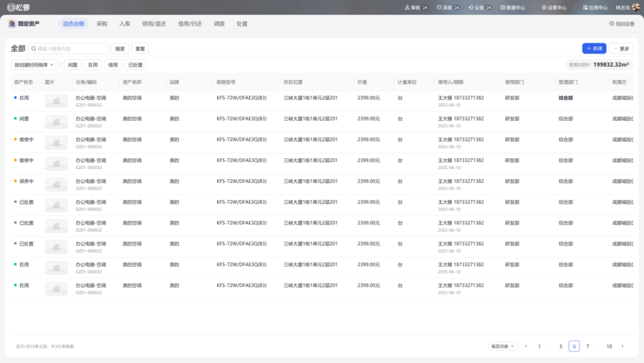The image size is (644, 363).
Task: Open 数据中心 data center icon
Action: click(503, 8)
